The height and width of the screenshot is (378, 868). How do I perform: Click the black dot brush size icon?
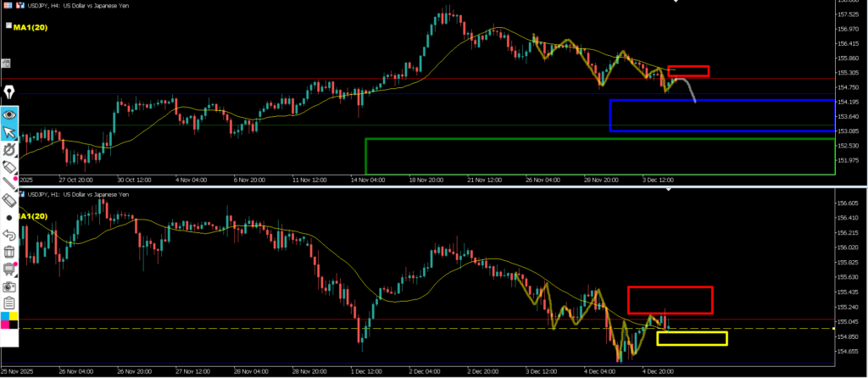(9, 218)
